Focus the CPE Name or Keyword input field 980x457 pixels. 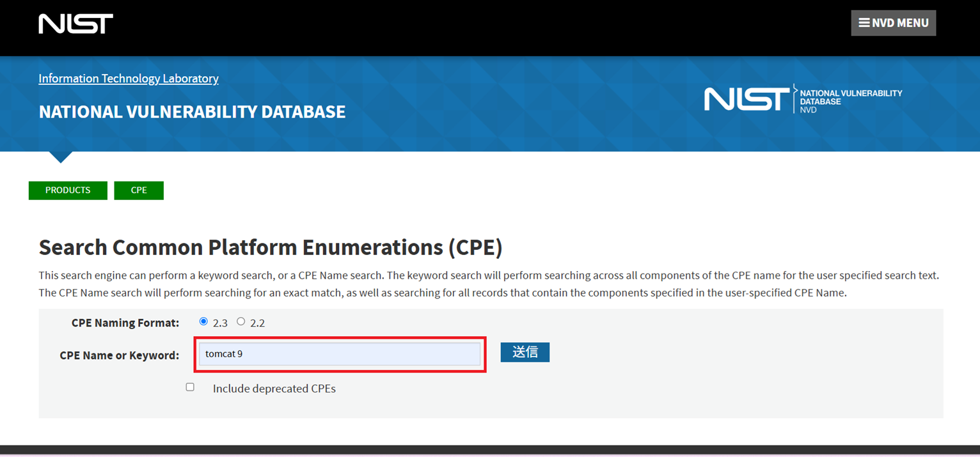pos(339,354)
